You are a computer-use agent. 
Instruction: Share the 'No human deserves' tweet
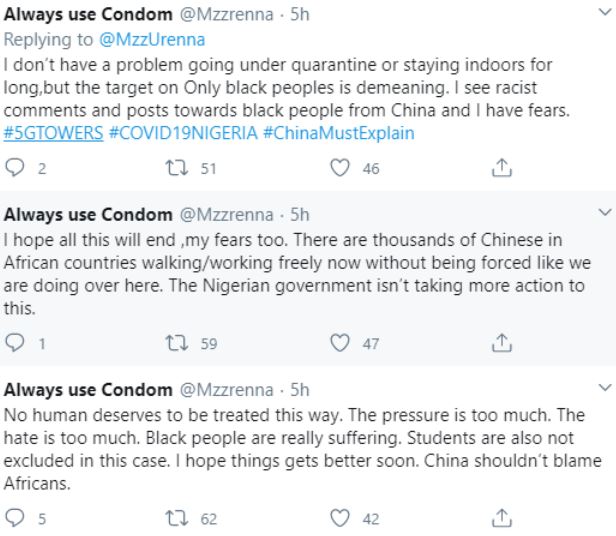(500, 519)
